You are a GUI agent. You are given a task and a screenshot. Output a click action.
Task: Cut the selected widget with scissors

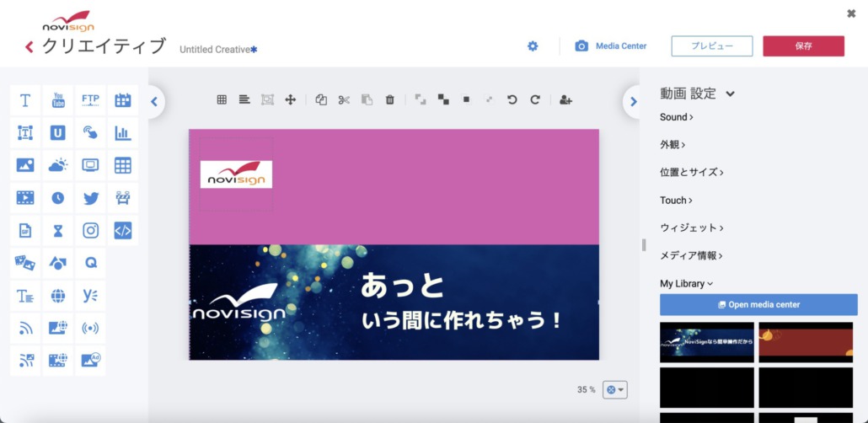tap(344, 99)
